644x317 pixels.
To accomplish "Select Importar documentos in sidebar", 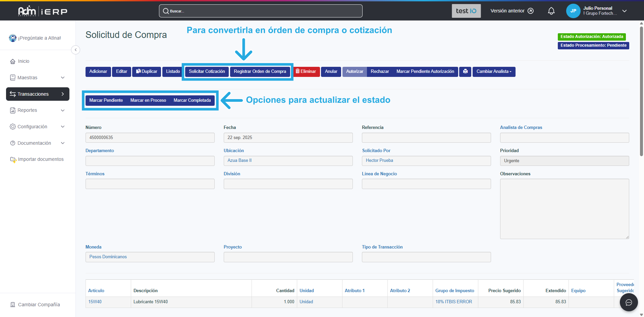I will click(x=41, y=159).
